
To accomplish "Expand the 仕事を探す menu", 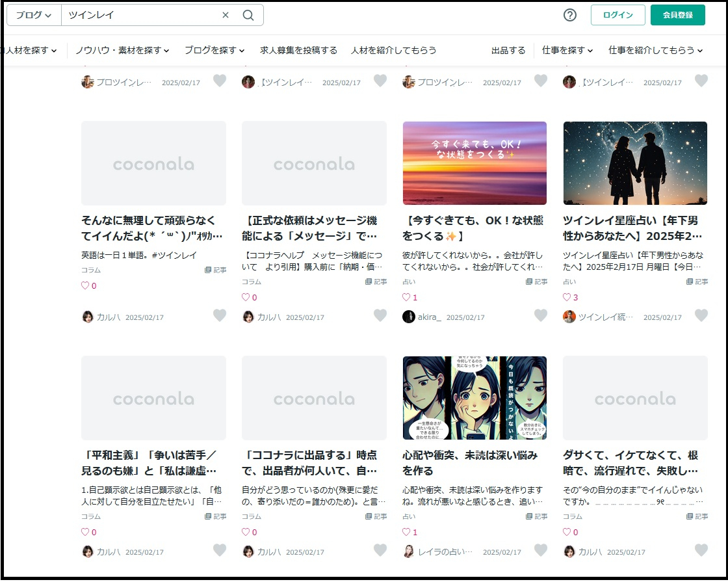I will point(567,50).
